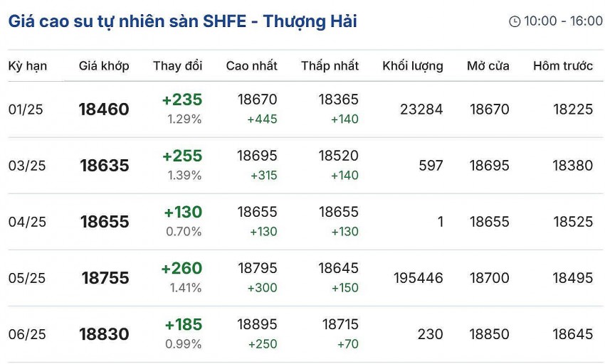
Task: Choose the 06/25 contract term
Action: (x=28, y=334)
